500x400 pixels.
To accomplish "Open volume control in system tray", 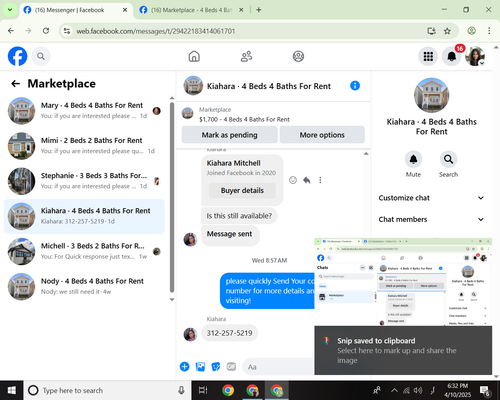I will coord(418,390).
